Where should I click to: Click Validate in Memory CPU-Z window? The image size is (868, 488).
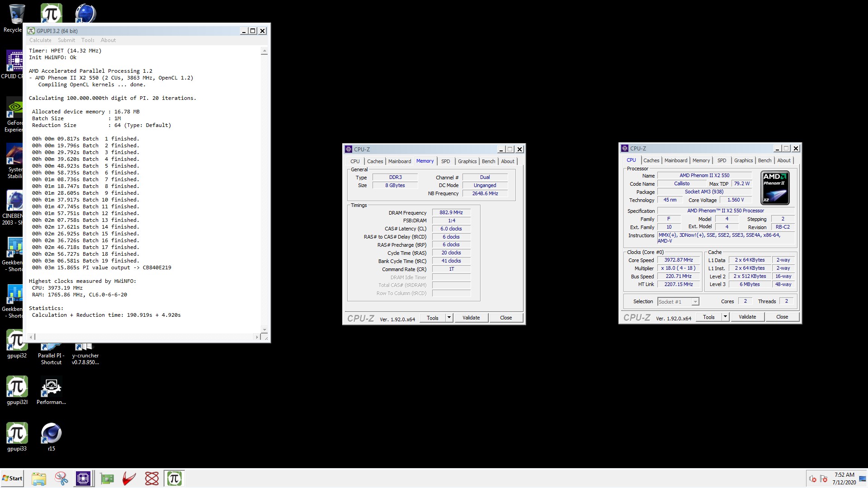(471, 318)
